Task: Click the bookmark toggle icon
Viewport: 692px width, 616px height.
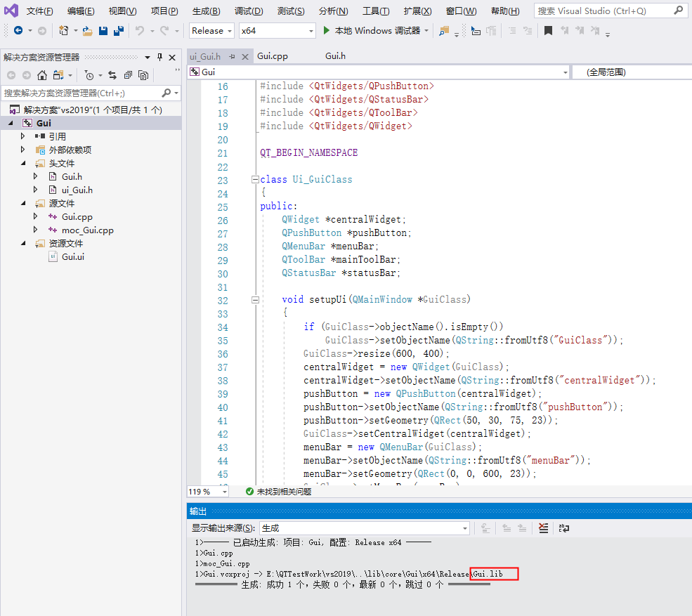Action: click(x=548, y=30)
